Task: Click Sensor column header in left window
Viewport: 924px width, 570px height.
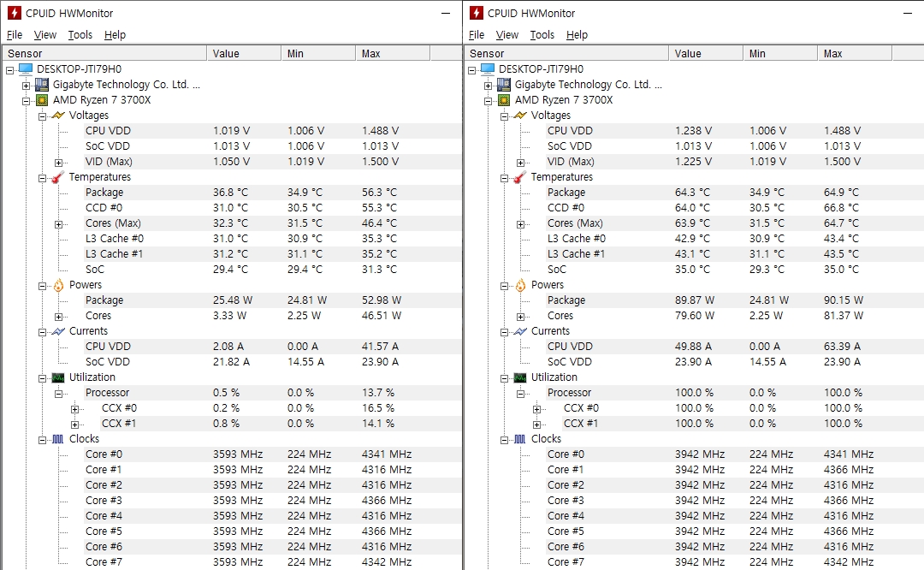Action: 105,53
